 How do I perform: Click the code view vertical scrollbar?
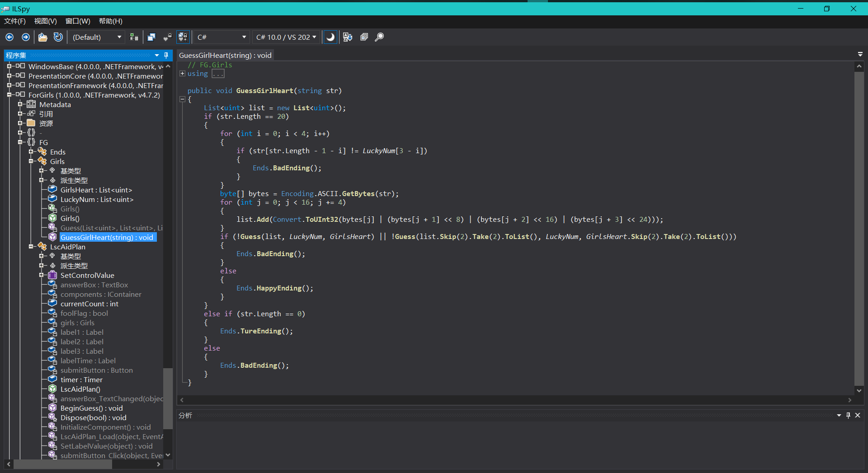click(x=859, y=228)
